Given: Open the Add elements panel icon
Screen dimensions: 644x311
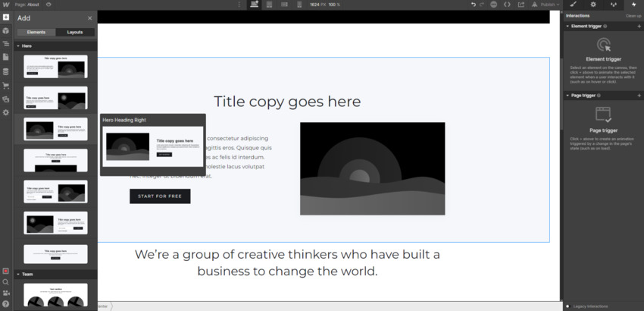Looking at the screenshot, I should [x=6, y=17].
